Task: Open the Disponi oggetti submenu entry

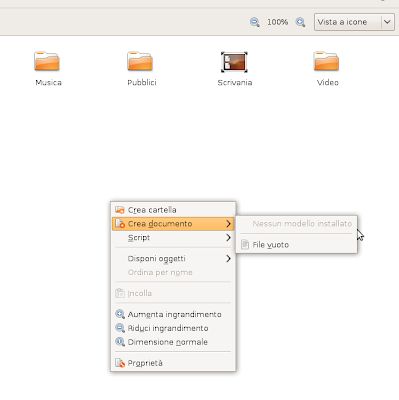Action: click(173, 259)
